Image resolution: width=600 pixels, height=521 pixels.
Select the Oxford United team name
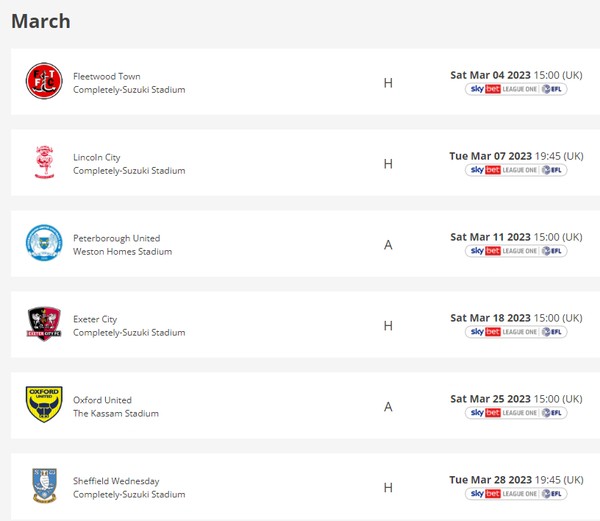103,400
